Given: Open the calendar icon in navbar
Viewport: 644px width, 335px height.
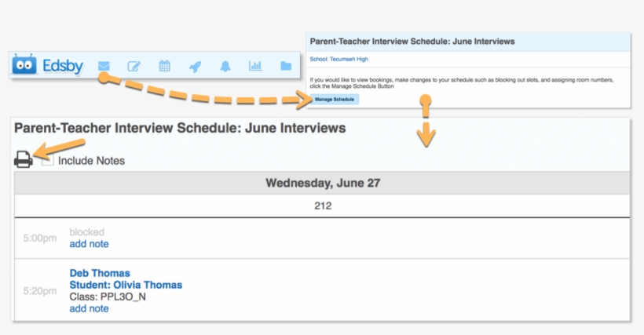Looking at the screenshot, I should 165,67.
